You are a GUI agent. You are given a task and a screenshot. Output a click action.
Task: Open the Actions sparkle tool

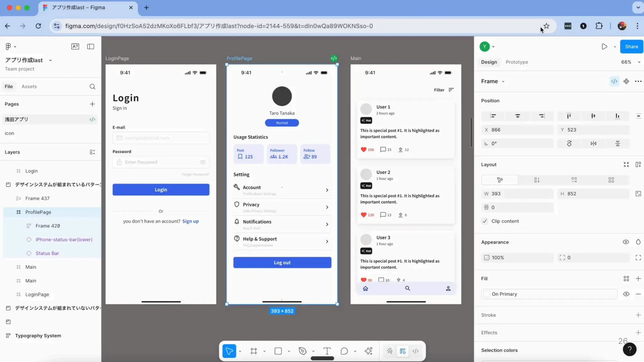coord(369,351)
